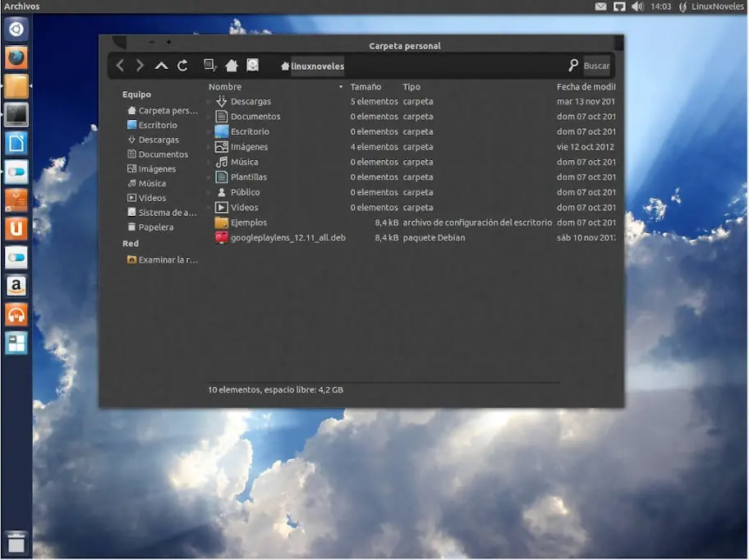Viewport: 749px width, 560px height.
Task: Click the Equipo sidebar section heading
Action: click(136, 94)
